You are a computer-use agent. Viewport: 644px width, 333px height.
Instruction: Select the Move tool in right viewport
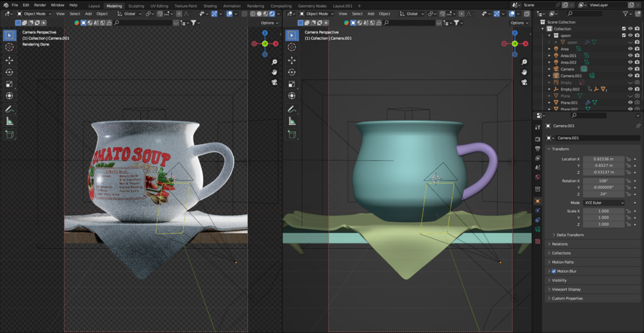click(x=292, y=60)
